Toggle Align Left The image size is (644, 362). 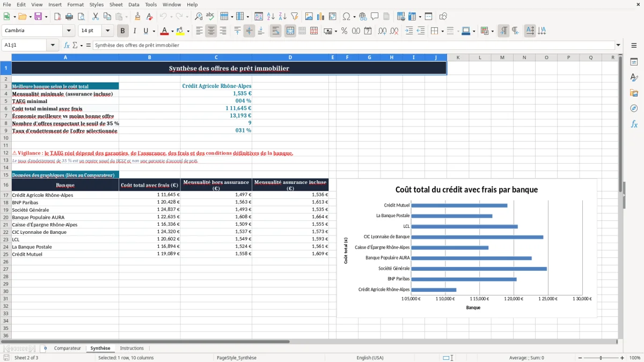(200, 31)
